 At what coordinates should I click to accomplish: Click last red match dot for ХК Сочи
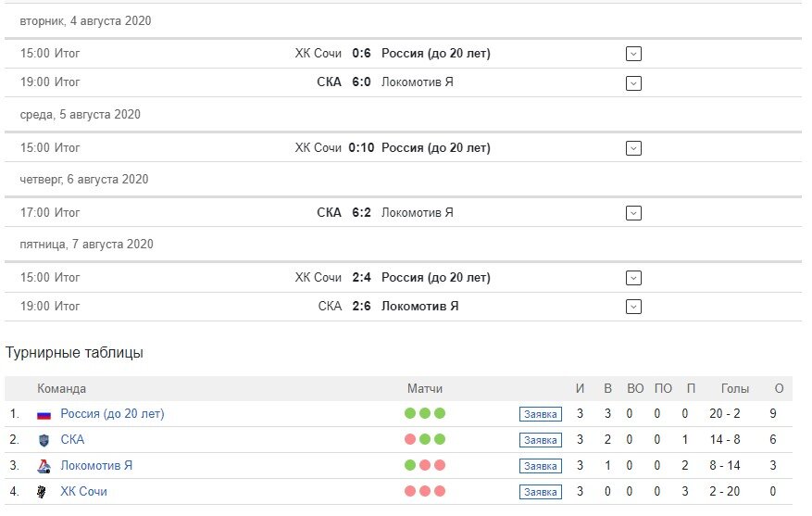point(440,491)
